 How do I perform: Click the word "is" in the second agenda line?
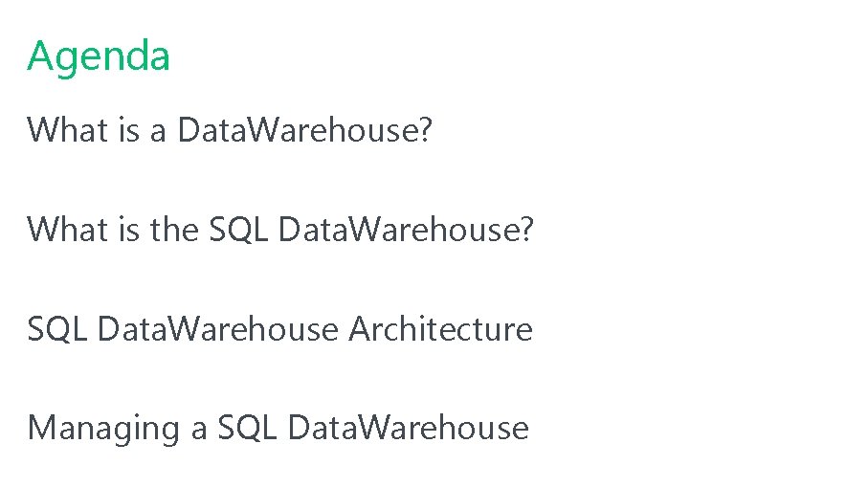click(128, 229)
